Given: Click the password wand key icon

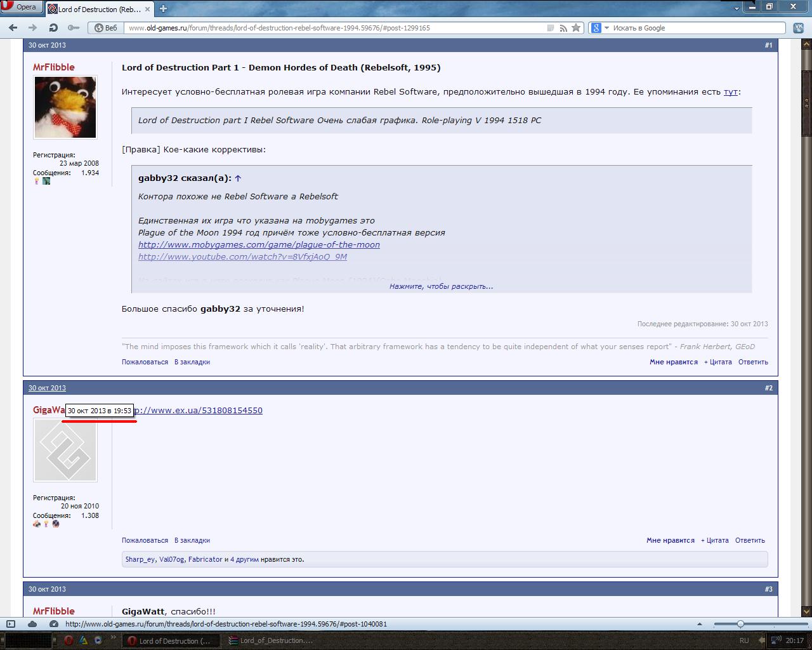Looking at the screenshot, I should [74, 28].
